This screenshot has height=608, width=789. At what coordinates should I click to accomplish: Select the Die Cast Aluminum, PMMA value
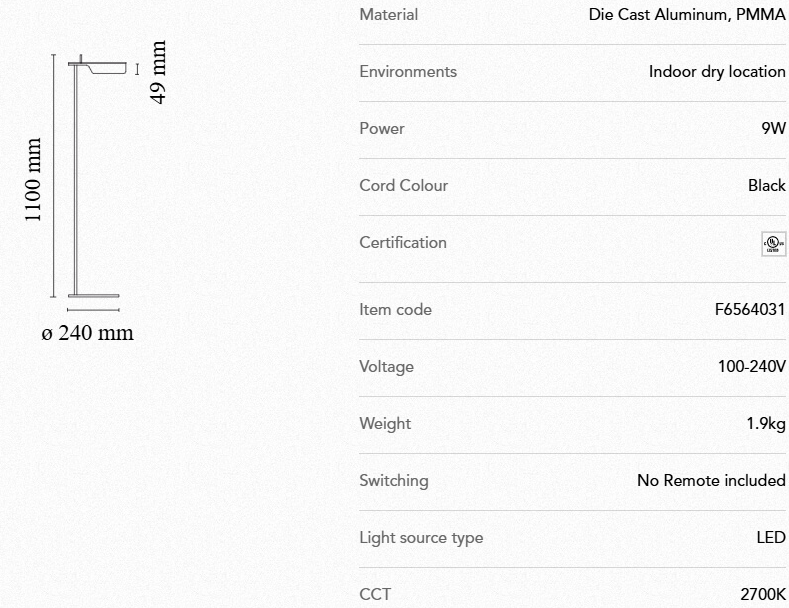(687, 15)
